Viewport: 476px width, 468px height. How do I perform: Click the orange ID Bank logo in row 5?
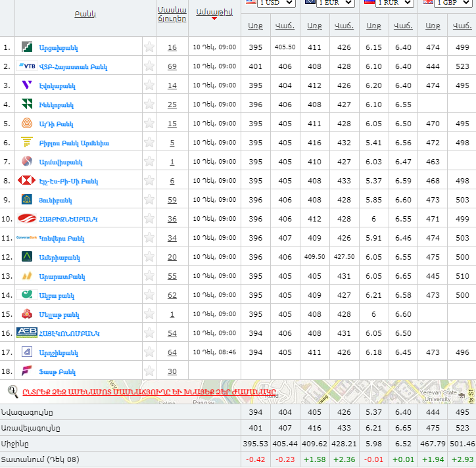click(27, 123)
